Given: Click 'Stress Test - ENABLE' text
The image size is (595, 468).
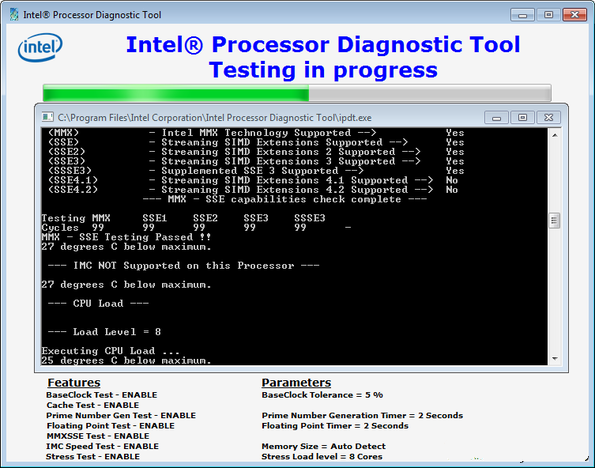Looking at the screenshot, I should 93,456.
